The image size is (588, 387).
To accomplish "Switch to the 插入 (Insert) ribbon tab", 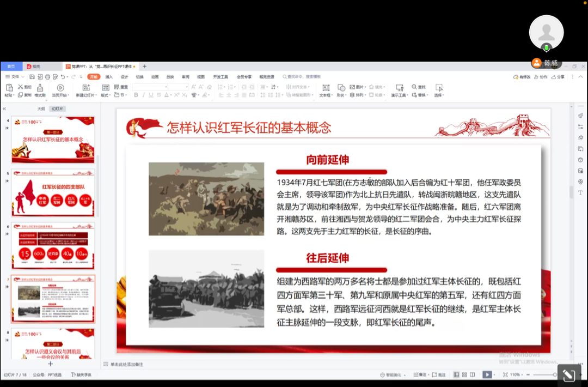I will [109, 77].
